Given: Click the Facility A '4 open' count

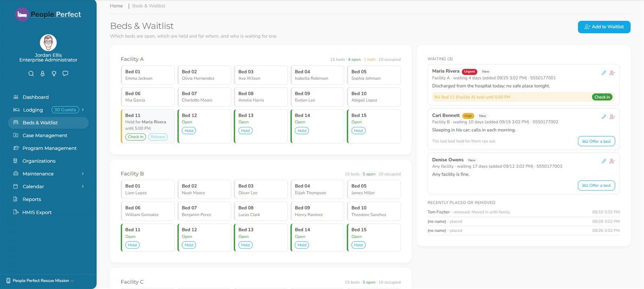Looking at the screenshot, I should point(354,60).
